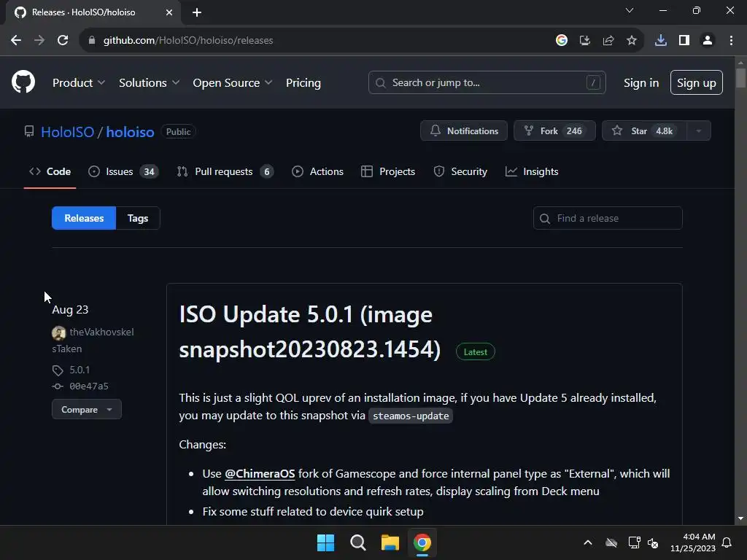Open Windows taskbar search

click(x=357, y=542)
